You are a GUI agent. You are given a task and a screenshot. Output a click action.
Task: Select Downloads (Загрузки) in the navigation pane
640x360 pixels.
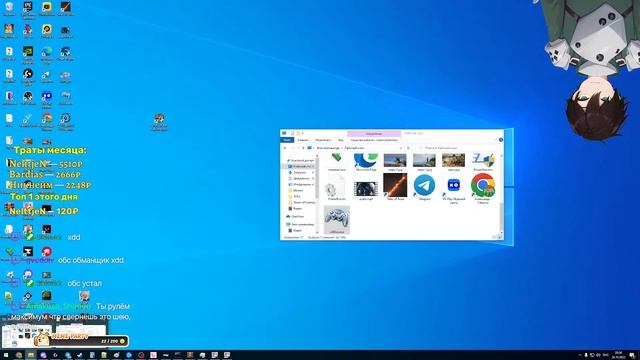(300, 172)
